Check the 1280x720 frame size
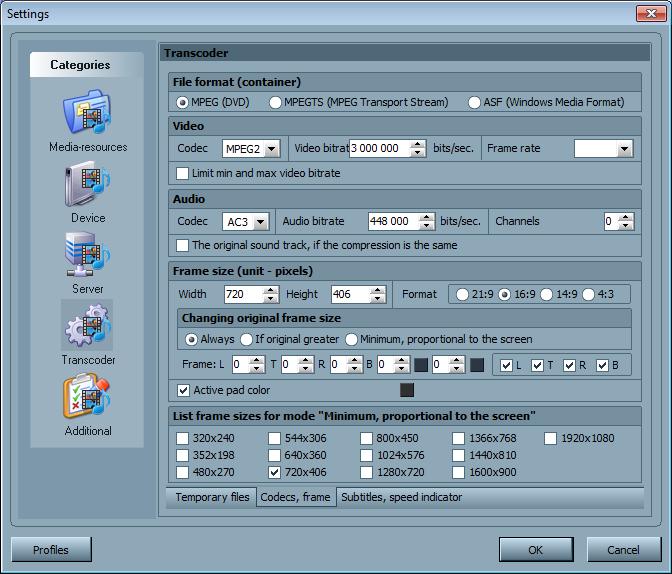 (x=366, y=472)
